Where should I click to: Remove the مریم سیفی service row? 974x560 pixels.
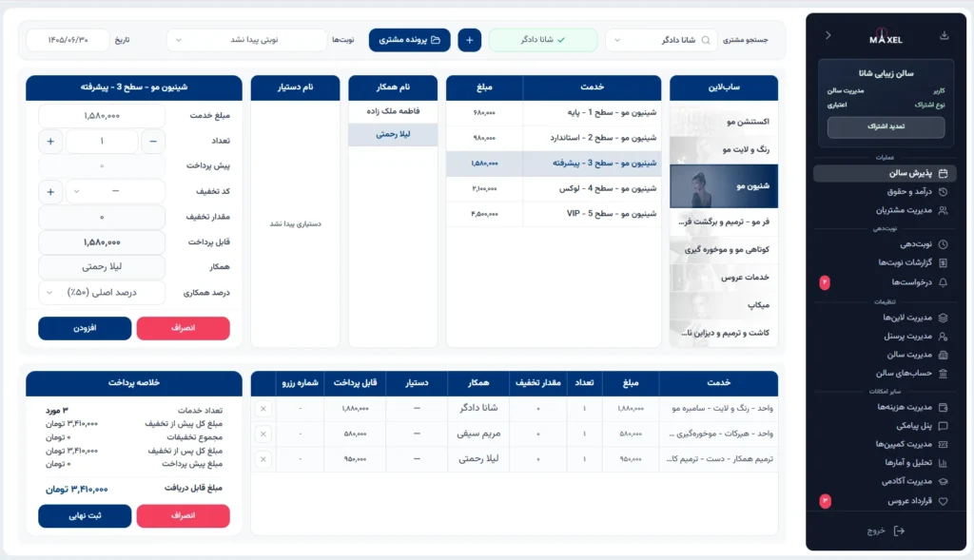[x=263, y=434]
